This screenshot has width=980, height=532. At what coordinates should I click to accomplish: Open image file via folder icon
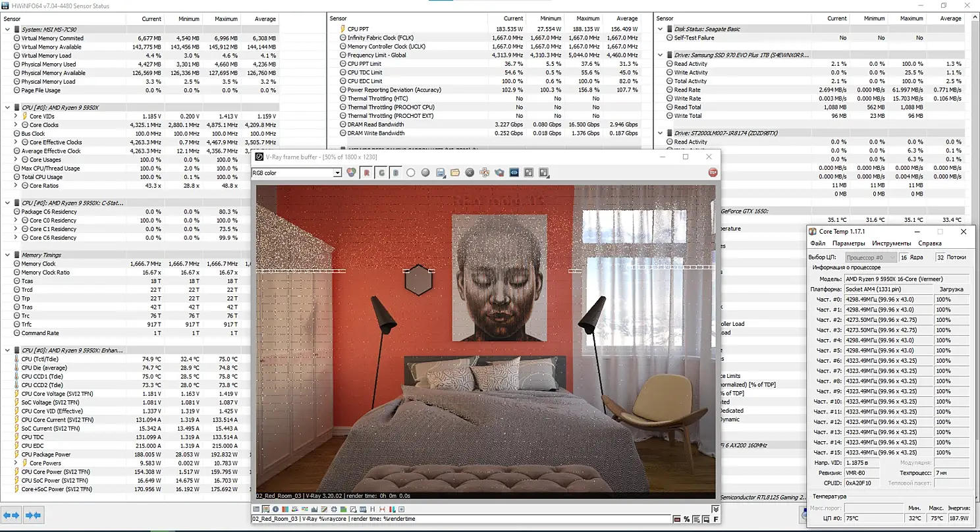coord(455,173)
